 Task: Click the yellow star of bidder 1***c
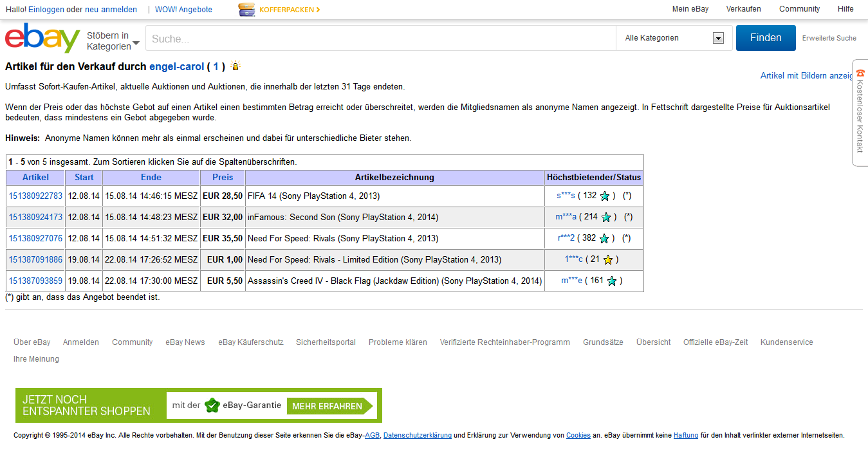[x=608, y=259]
